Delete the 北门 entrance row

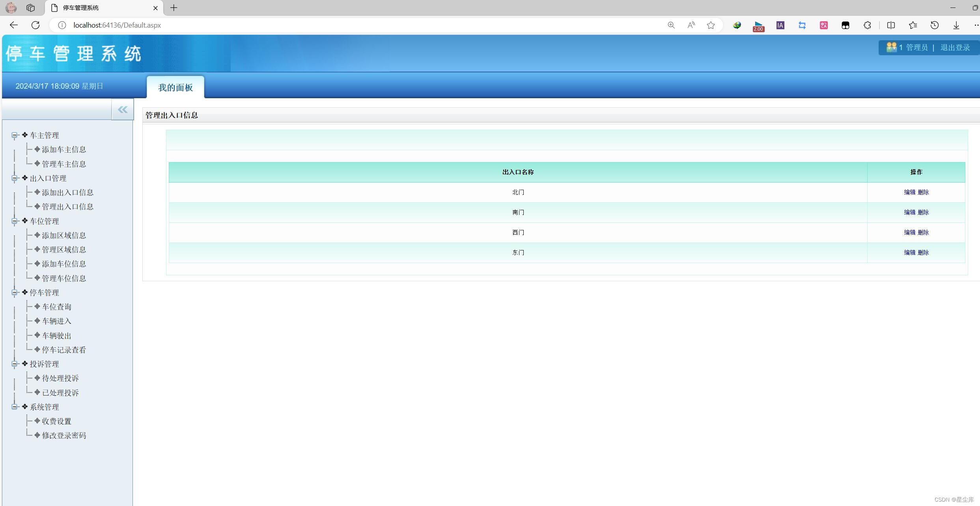[x=923, y=192]
